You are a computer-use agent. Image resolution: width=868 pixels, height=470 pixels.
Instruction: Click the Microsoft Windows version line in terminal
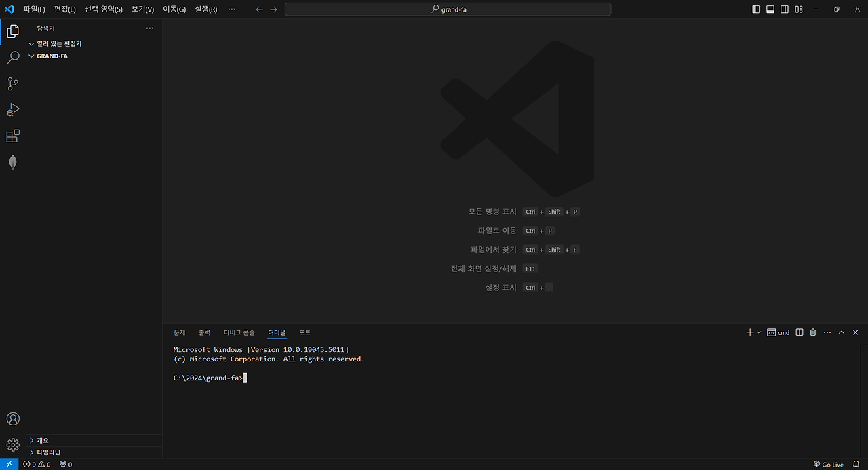261,349
